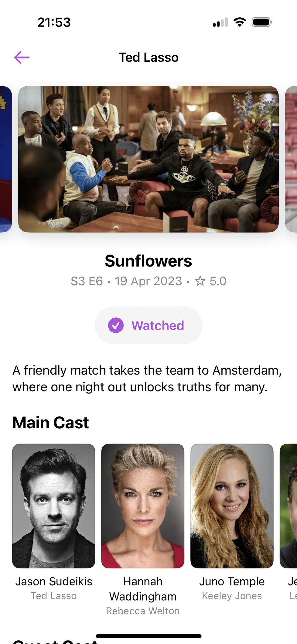Tap the Juno Temple name label
Image resolution: width=297 pixels, height=644 pixels.
(232, 581)
